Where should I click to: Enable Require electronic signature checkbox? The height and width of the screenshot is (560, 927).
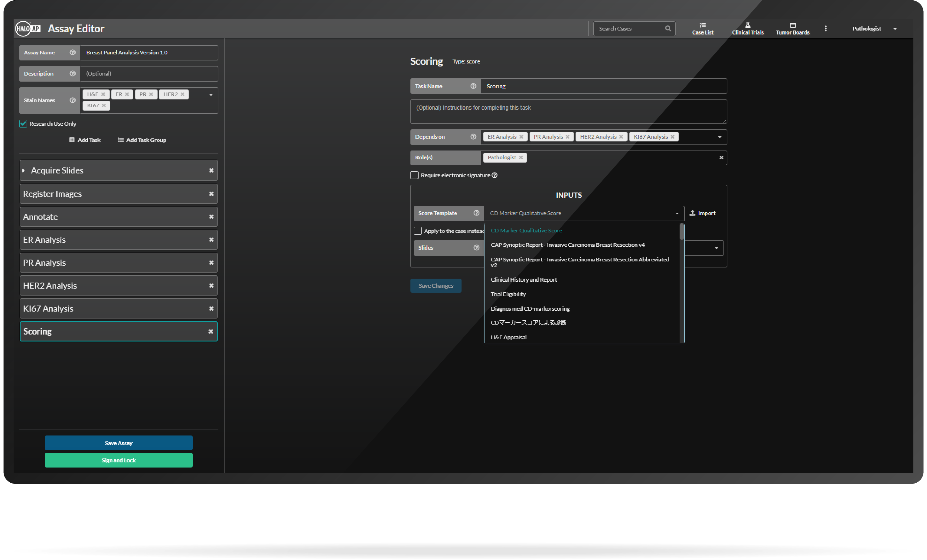click(414, 175)
